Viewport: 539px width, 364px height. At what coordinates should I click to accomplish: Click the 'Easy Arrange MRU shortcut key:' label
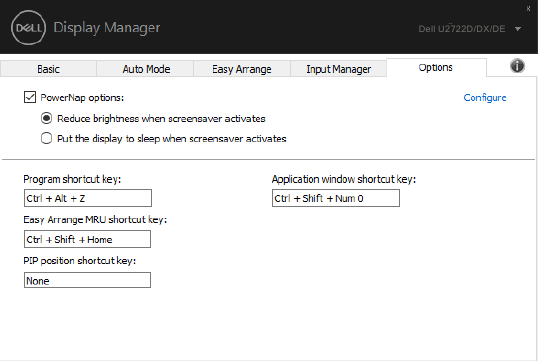tap(95, 220)
